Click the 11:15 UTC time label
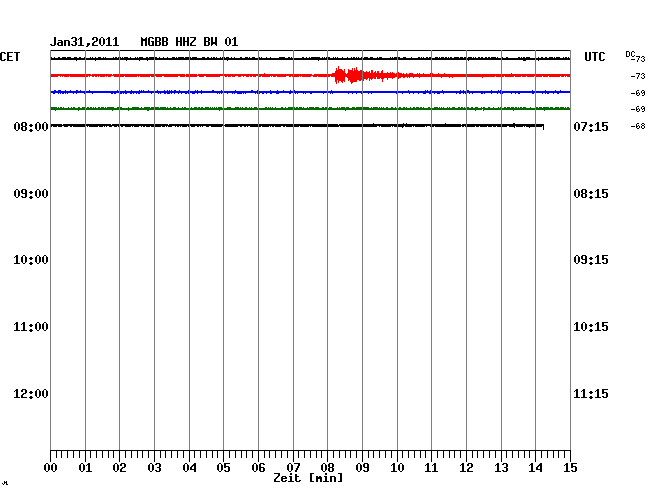Image resolution: width=650 pixels, height=494 pixels. (591, 394)
